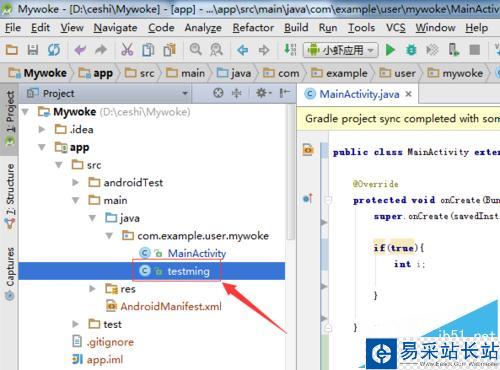This screenshot has height=370, width=500.
Task: Open the Navigate menu
Action: point(115,28)
